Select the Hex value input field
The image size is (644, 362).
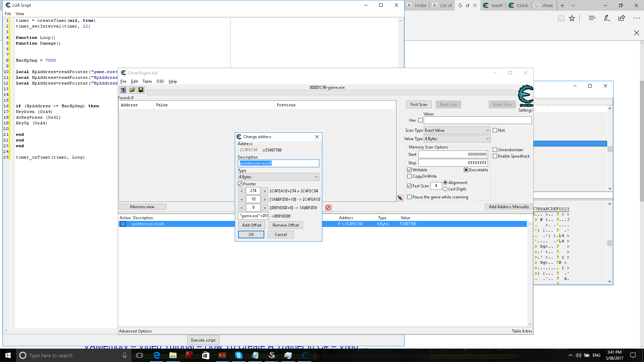click(x=478, y=120)
